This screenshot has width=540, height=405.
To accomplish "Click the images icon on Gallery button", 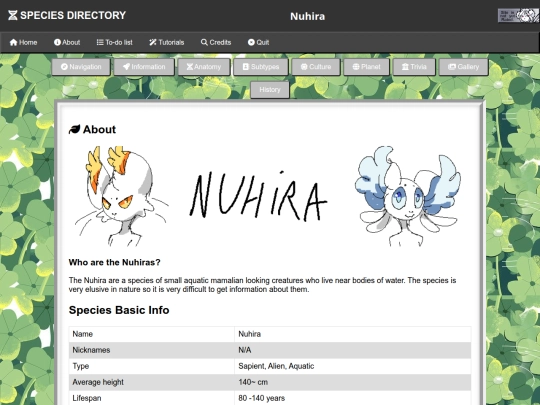I will point(452,67).
